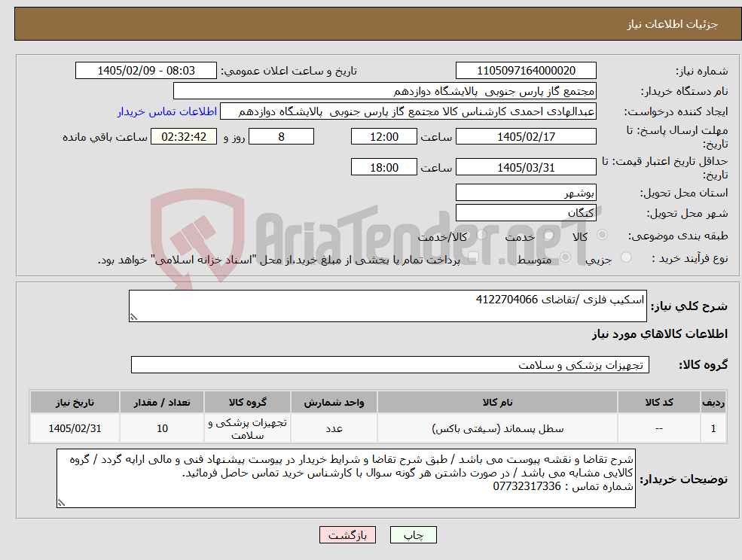Click the واحد شمارش column header
The width and height of the screenshot is (742, 560).
(334, 403)
